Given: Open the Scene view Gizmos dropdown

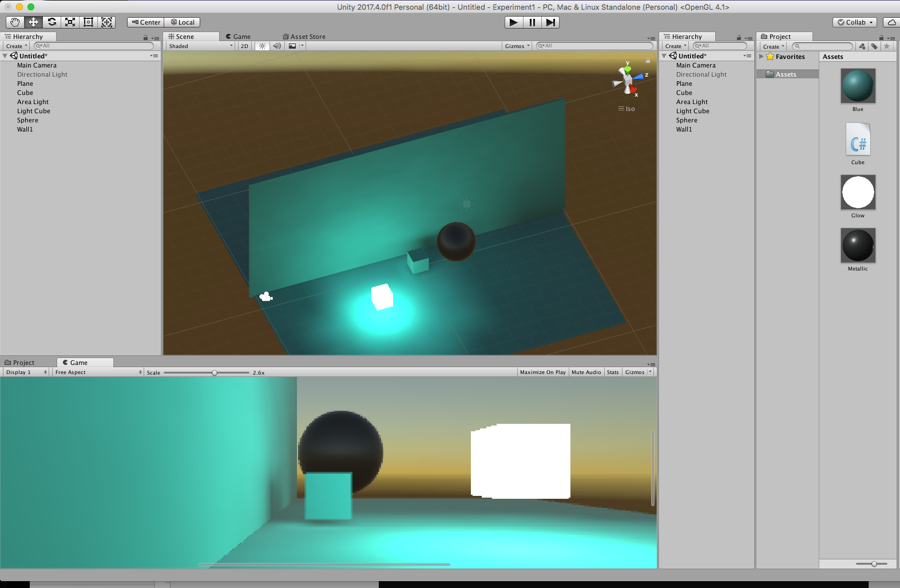Looking at the screenshot, I should 517,46.
